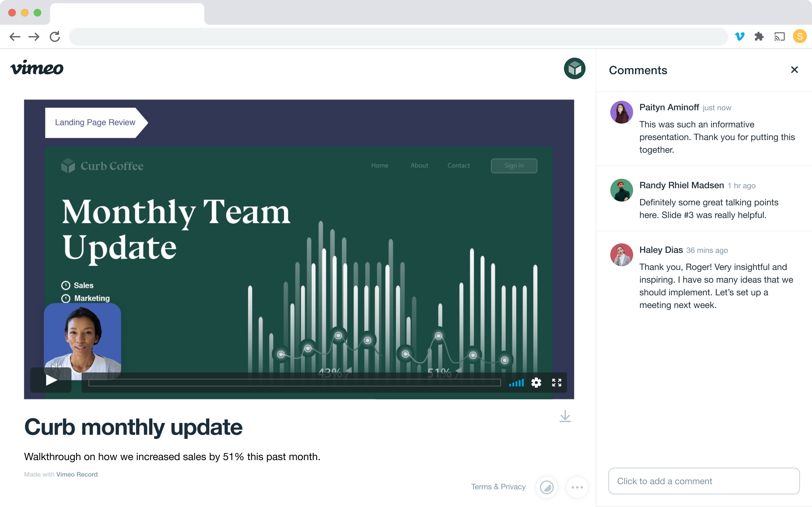Click to add a comment field
Screen dimensions: 812x507
(x=704, y=481)
